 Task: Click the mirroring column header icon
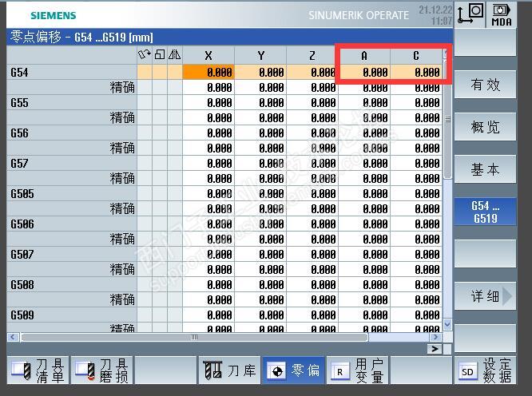click(174, 54)
